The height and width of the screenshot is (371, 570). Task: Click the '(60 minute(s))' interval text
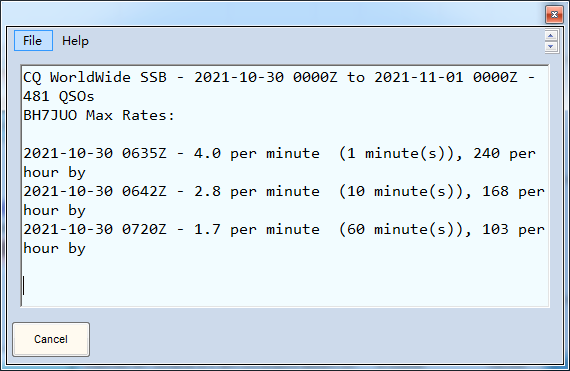pos(401,230)
